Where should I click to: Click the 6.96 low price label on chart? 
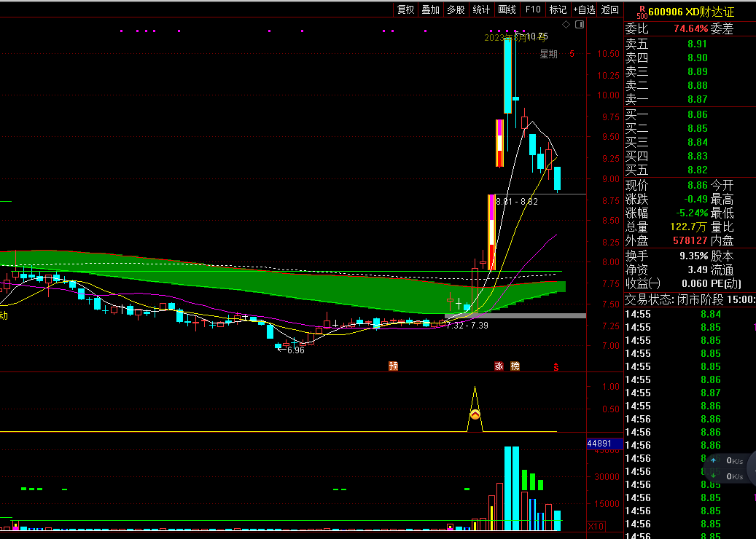[x=295, y=350]
